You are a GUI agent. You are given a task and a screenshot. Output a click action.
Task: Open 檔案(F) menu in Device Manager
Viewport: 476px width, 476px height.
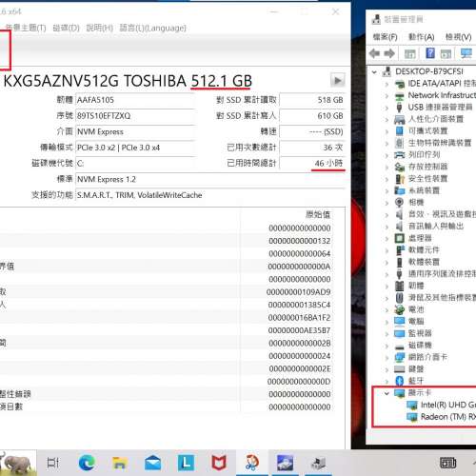[385, 37]
